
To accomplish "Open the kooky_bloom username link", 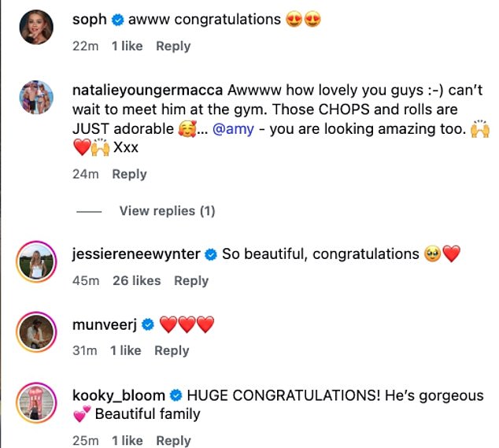I will (118, 395).
